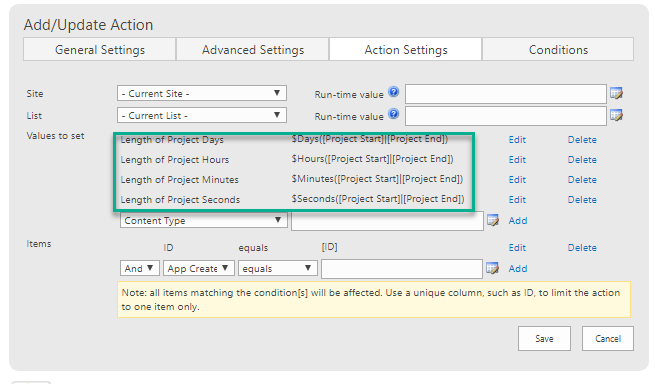Open the Content Type column dropdown

(x=203, y=220)
